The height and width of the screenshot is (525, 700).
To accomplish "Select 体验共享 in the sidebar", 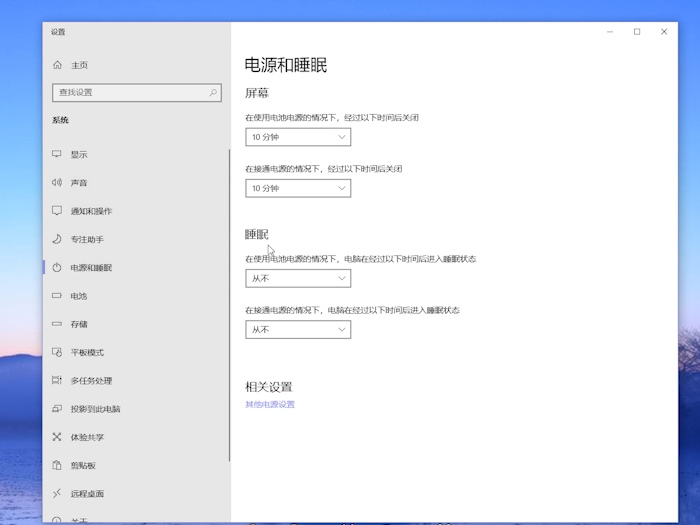I will (87, 438).
